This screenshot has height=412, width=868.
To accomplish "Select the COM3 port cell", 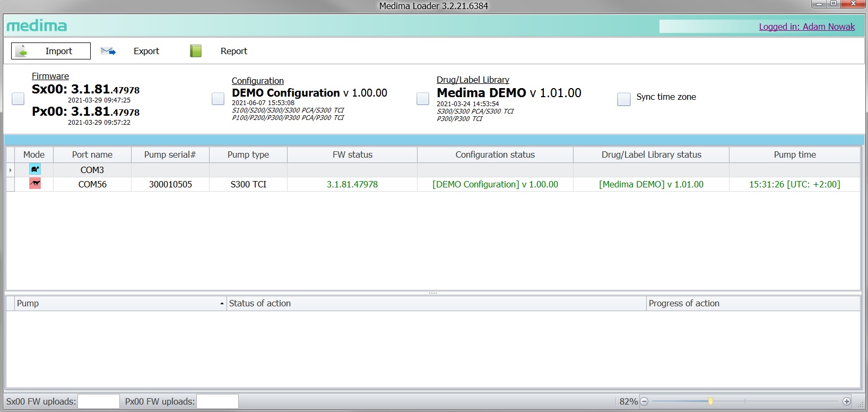I will [x=92, y=170].
